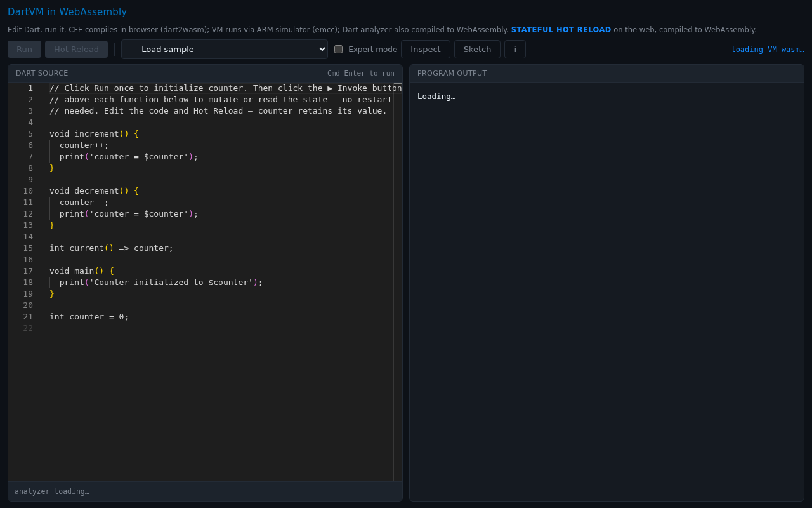Open the Load sample dropdown

coord(225,50)
